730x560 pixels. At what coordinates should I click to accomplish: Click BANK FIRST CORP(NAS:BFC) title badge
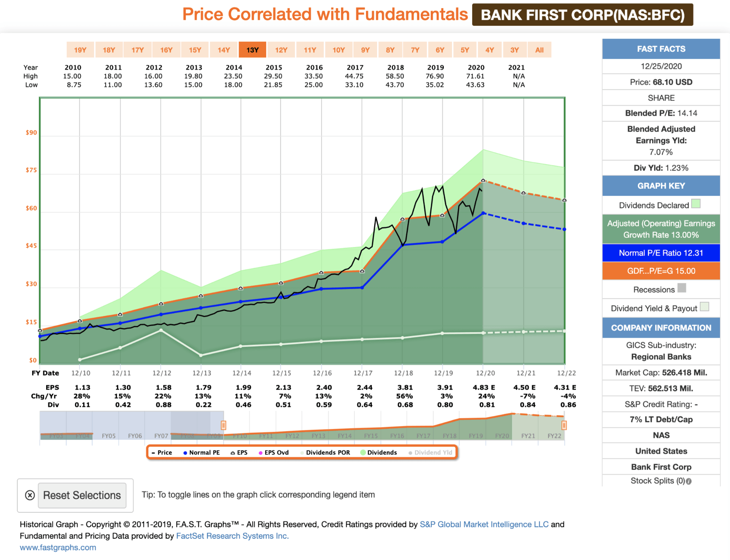583,15
